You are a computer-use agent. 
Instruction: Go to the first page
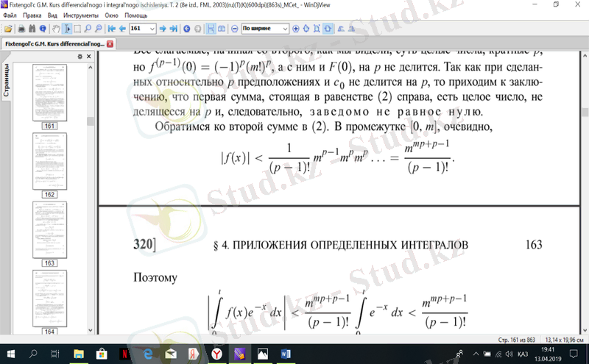tap(112, 29)
